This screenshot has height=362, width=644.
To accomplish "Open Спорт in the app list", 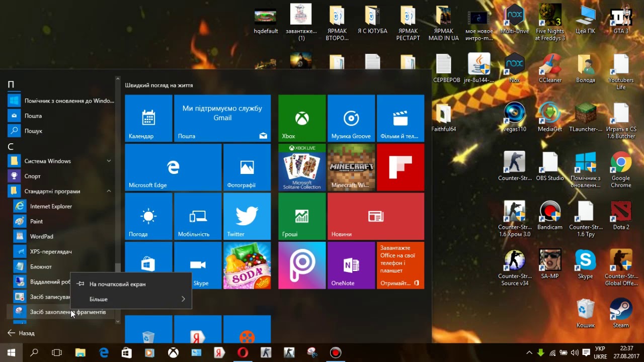I will [x=60, y=176].
